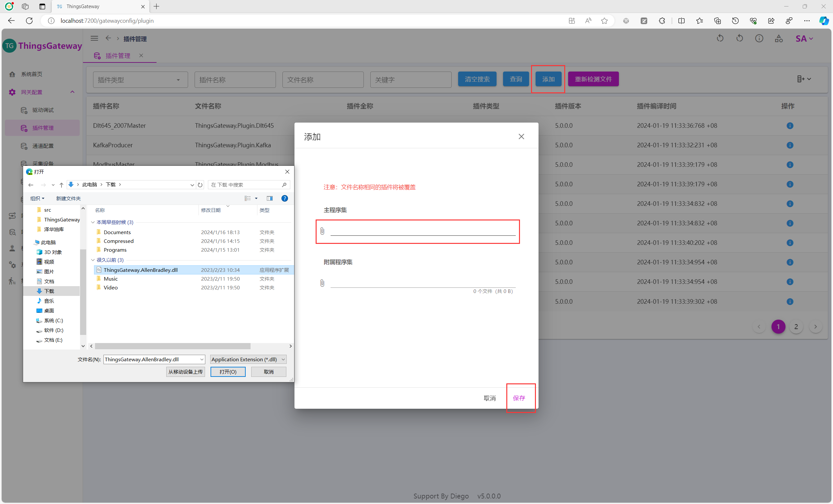Open the 组织 menu in file dialog
The width and height of the screenshot is (833, 504).
point(37,198)
